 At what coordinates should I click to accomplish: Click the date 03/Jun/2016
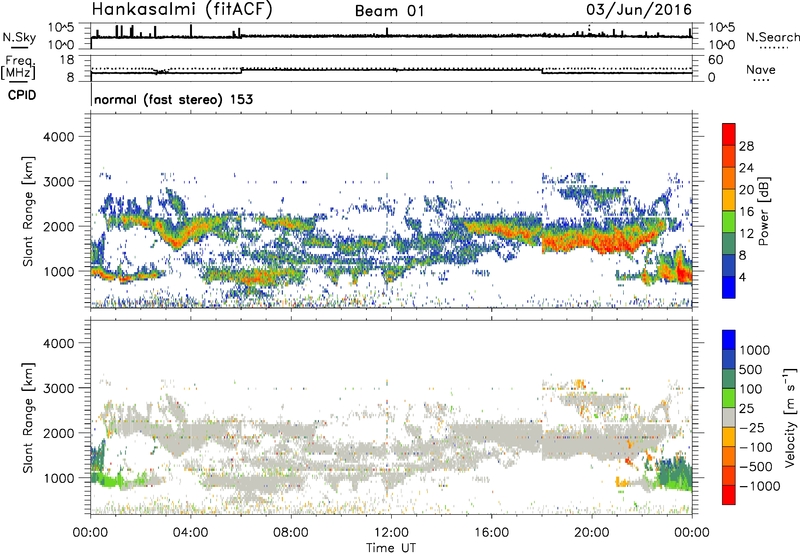[x=639, y=10]
